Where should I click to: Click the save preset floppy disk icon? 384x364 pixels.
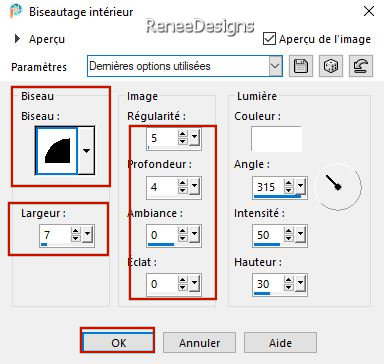point(301,66)
